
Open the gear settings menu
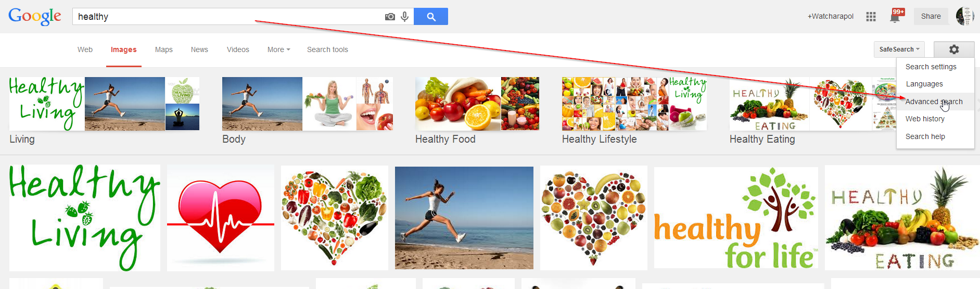click(954, 49)
